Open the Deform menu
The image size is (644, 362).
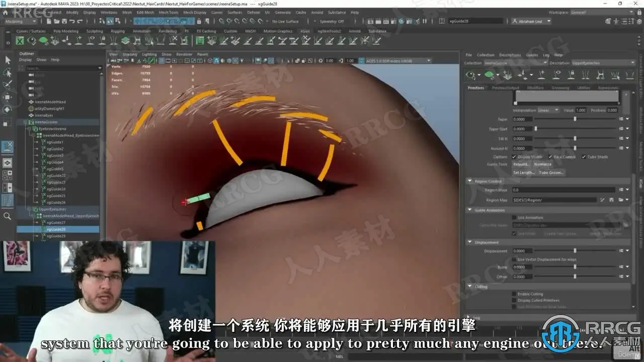point(254,12)
